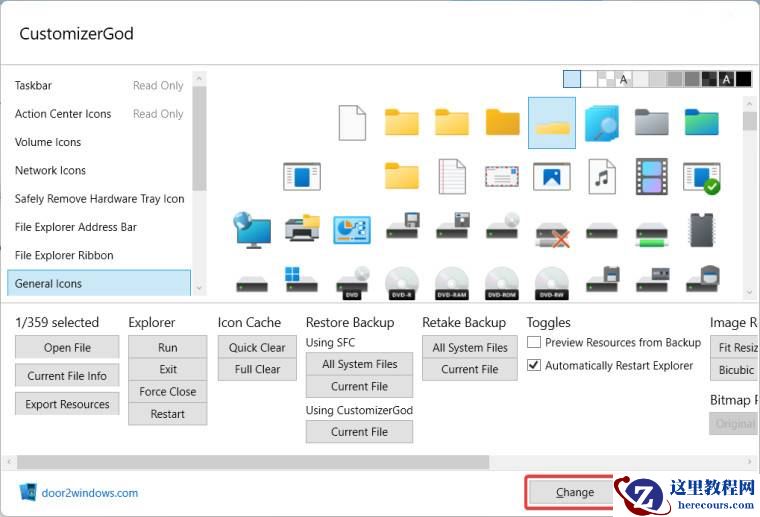Select the disconnected drive red X icon
The image size is (760, 517).
553,235
